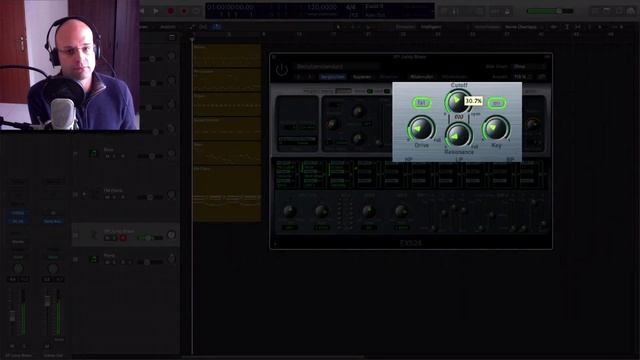Click the track header options icon above the tracks
The width and height of the screenshot is (640, 360).
click(x=172, y=37)
